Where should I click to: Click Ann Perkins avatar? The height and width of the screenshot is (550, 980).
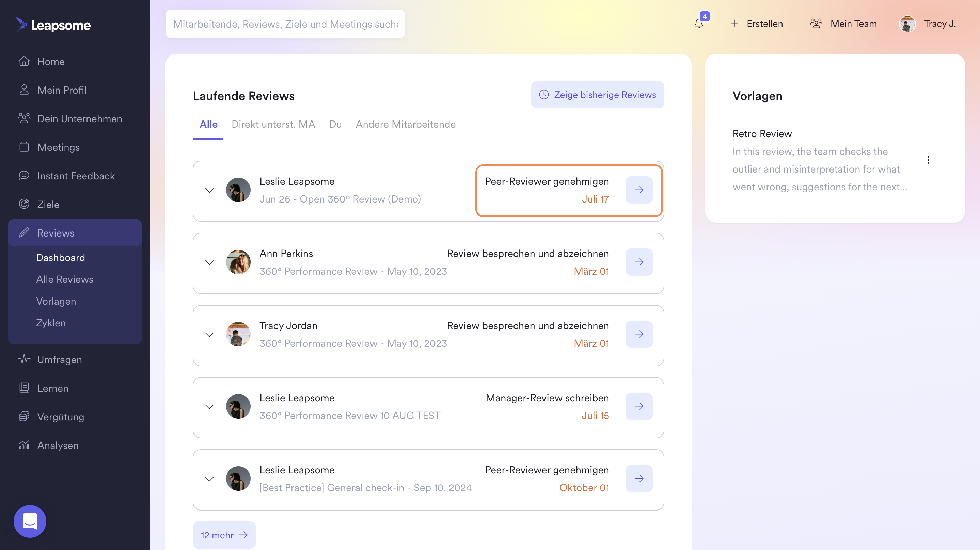pos(238,262)
